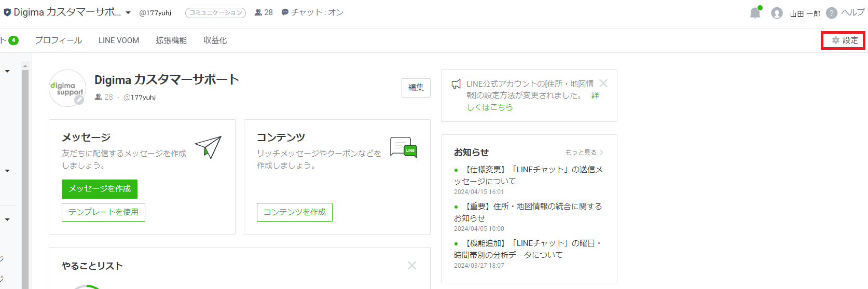
Task: Click the テンプレートを使用 button
Action: click(103, 212)
